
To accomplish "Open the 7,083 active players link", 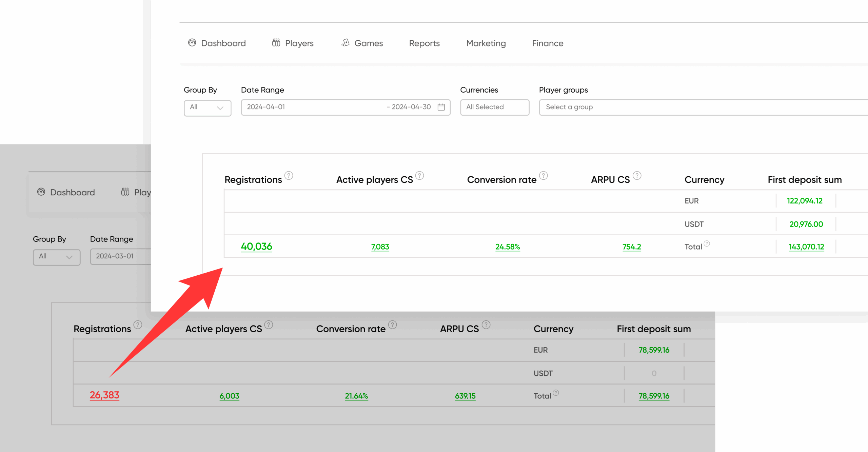I will [380, 247].
